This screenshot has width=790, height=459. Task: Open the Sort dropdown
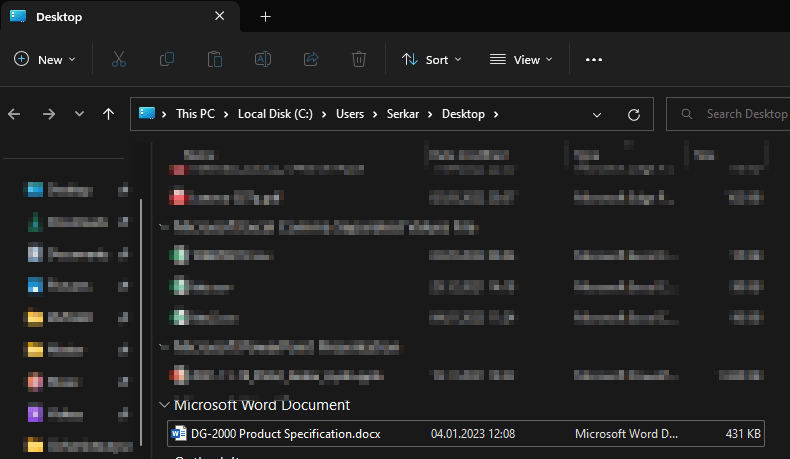(432, 59)
